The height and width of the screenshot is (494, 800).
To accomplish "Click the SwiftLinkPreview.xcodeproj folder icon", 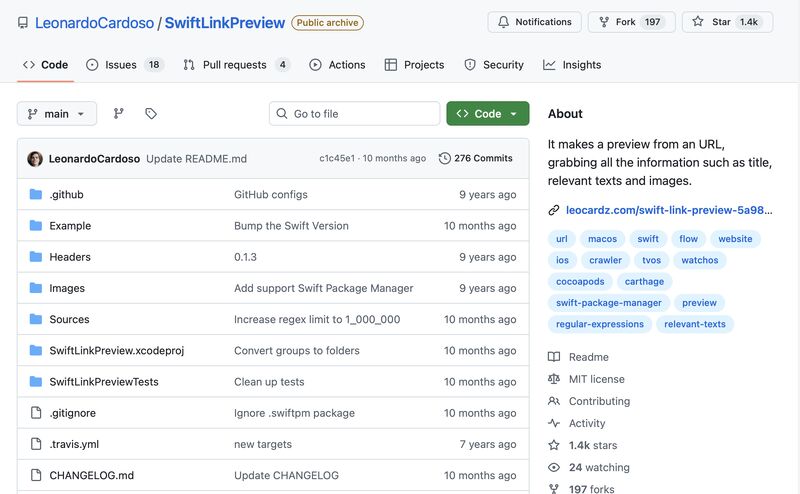I will point(36,350).
